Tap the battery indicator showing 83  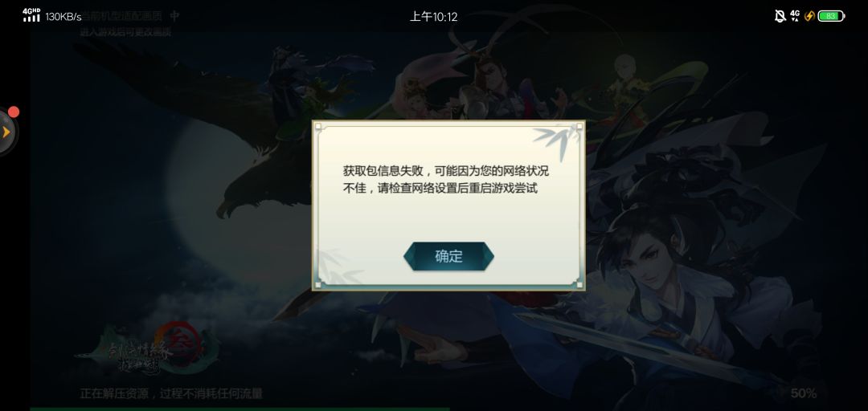pos(831,16)
